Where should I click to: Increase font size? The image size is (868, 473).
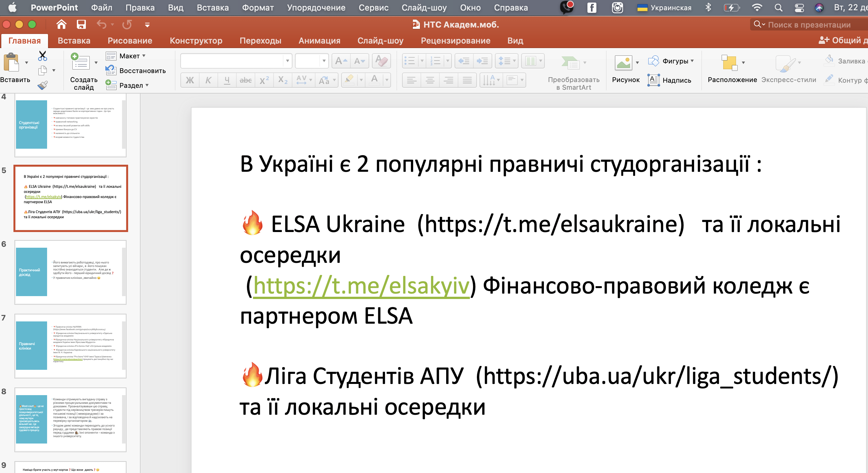[x=341, y=61]
